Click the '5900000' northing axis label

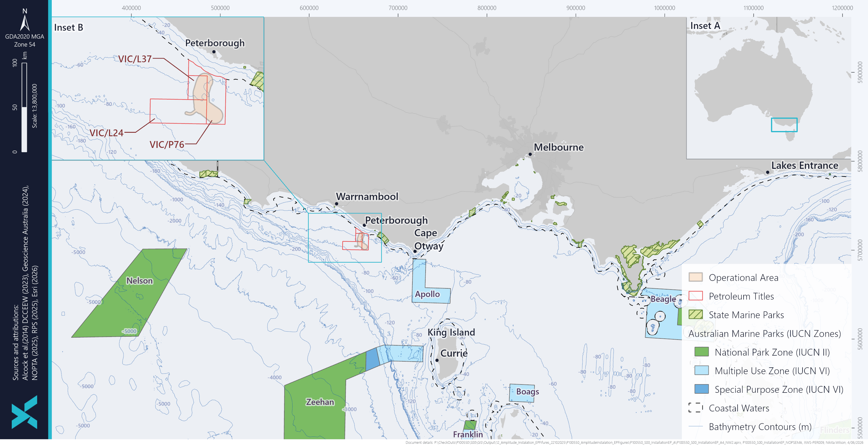click(860, 72)
